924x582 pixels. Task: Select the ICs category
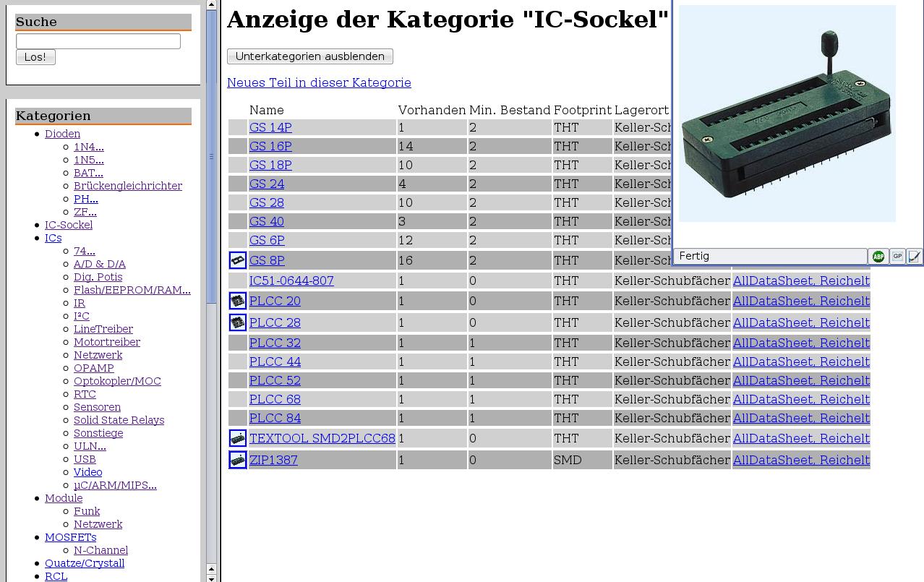pos(54,238)
